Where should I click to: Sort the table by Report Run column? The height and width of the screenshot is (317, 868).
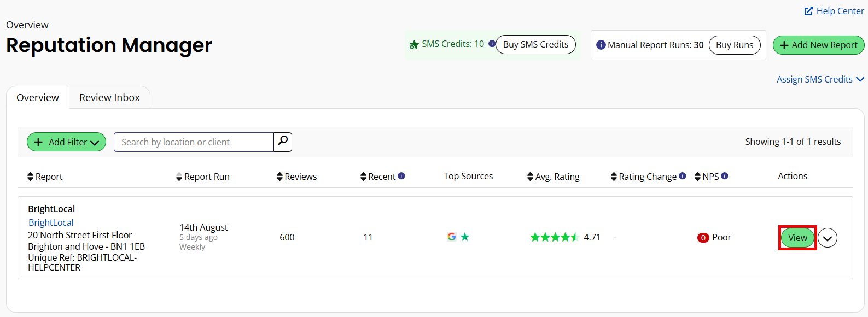pos(203,177)
